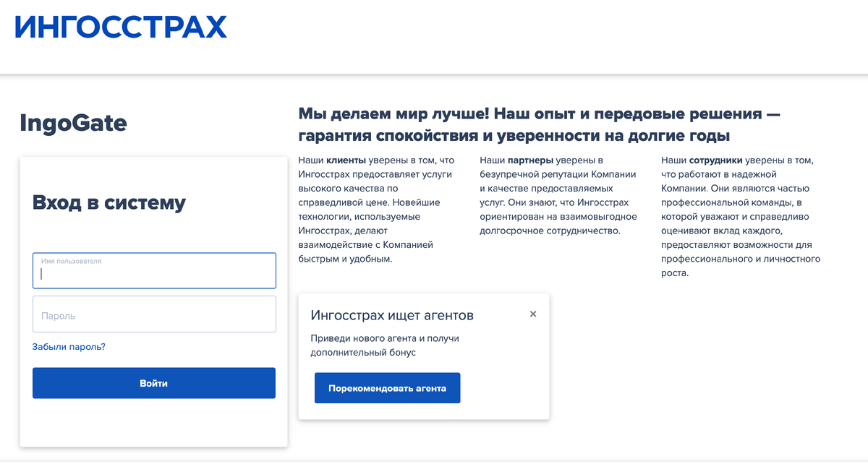Click the Вход в систему heading
The width and height of the screenshot is (868, 464).
click(x=109, y=202)
